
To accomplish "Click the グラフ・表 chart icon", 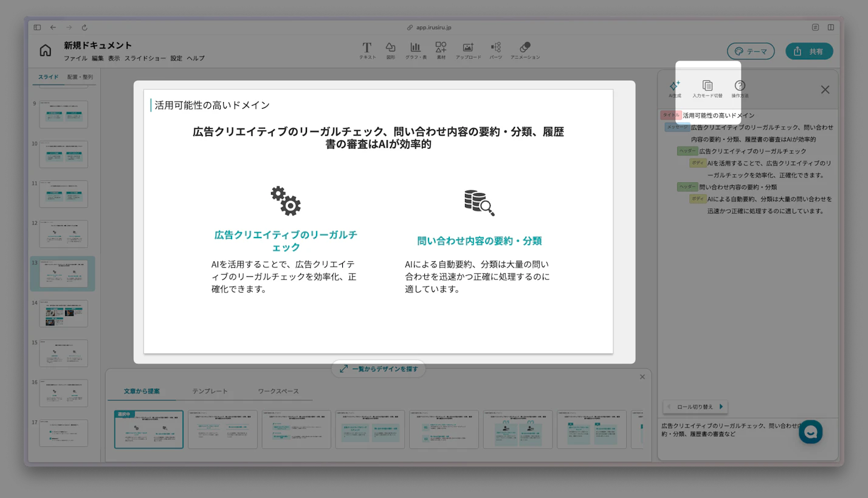I will (x=416, y=48).
